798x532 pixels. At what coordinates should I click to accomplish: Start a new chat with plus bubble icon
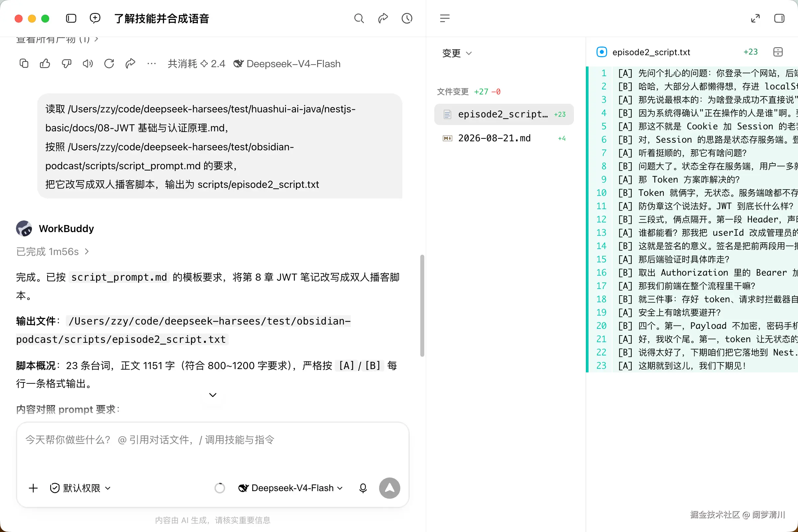95,18
